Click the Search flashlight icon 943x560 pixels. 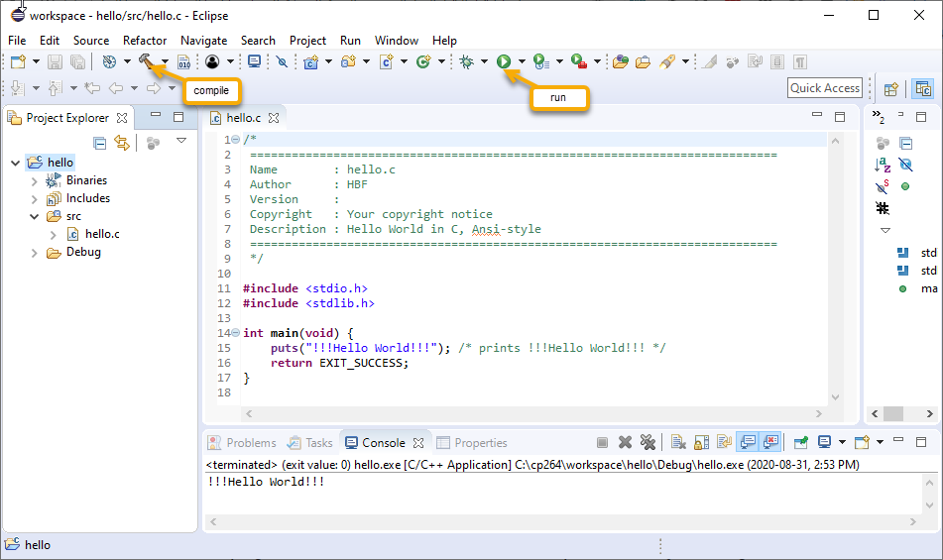click(667, 61)
